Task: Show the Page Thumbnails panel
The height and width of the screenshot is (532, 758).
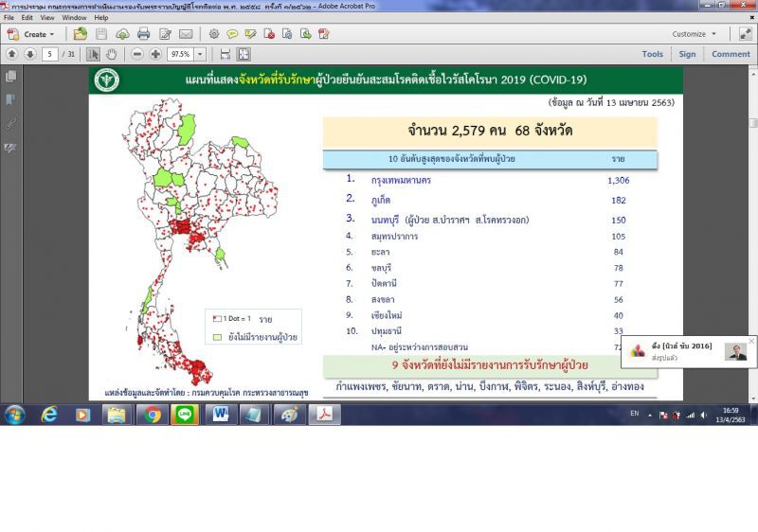Action: (10, 76)
